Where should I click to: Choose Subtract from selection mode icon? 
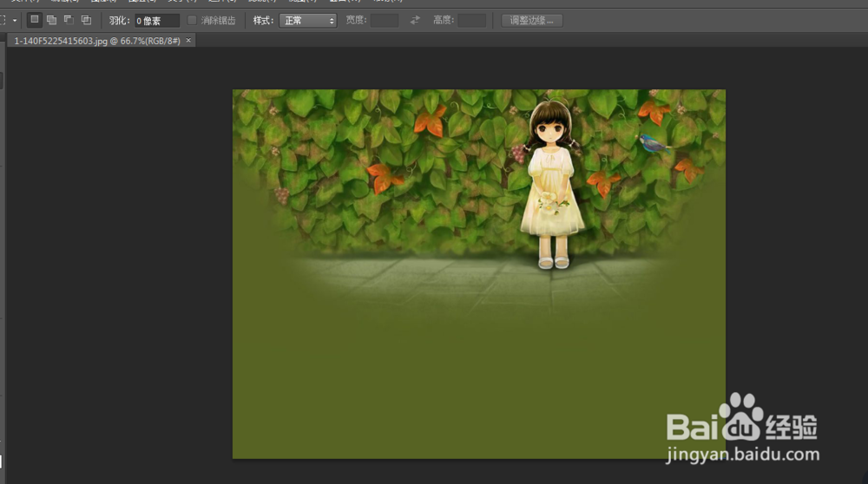point(69,20)
